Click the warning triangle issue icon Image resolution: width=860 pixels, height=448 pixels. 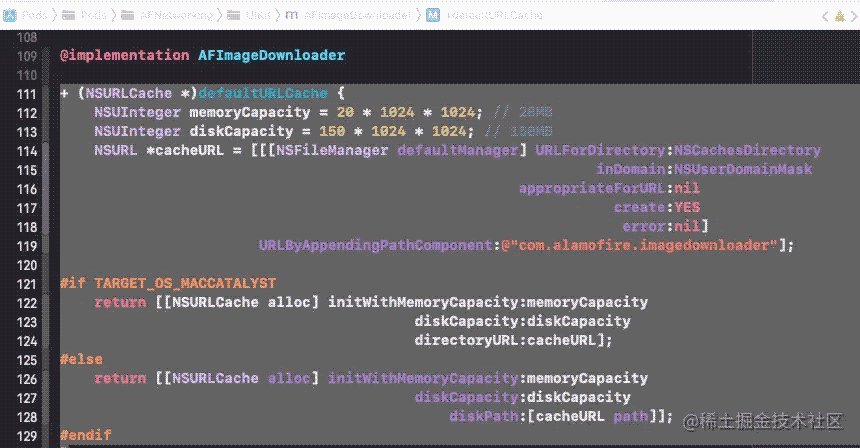coord(840,16)
